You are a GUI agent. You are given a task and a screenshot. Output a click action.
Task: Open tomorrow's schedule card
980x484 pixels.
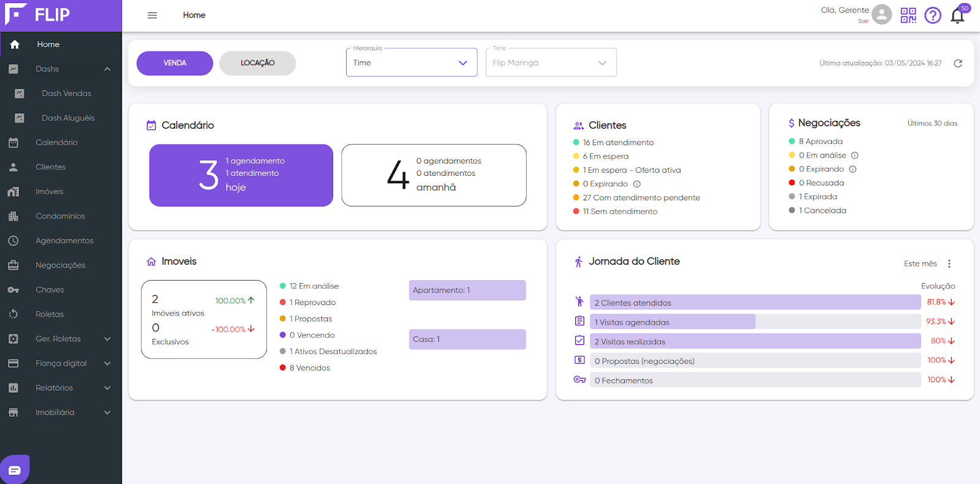pos(434,175)
